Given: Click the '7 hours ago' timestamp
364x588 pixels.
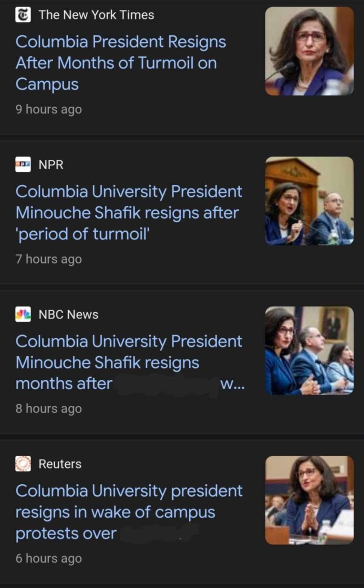Looking at the screenshot, I should 49,259.
